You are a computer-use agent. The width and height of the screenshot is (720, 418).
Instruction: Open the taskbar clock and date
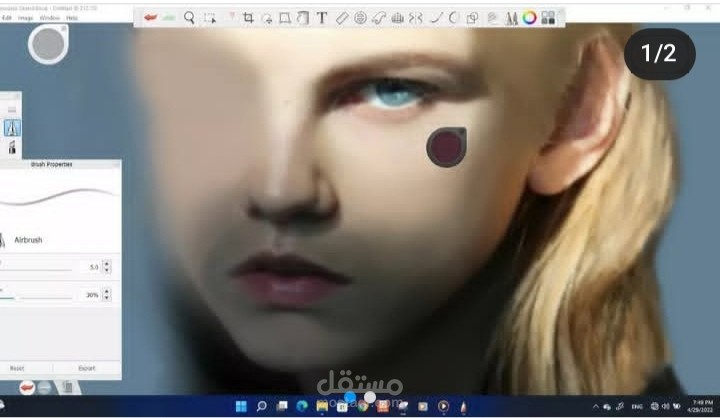click(702, 406)
